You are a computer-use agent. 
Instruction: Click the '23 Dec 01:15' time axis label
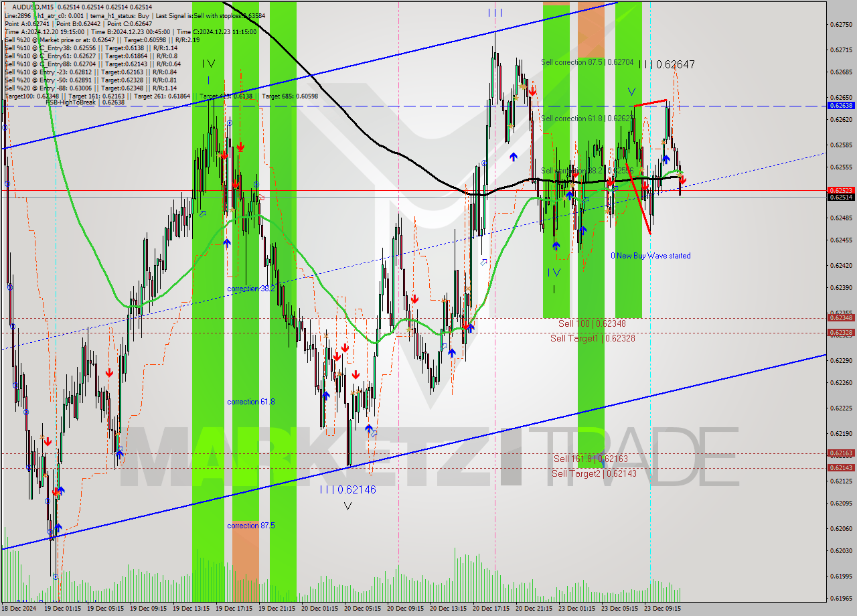[576, 609]
